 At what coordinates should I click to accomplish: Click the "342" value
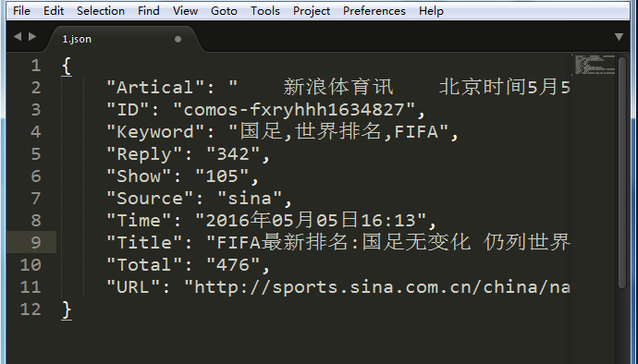tap(233, 153)
